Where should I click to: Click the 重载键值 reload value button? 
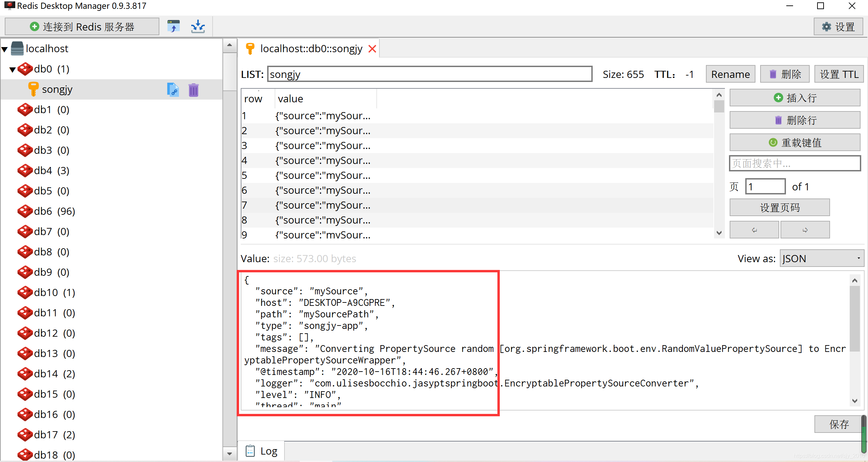coord(794,143)
